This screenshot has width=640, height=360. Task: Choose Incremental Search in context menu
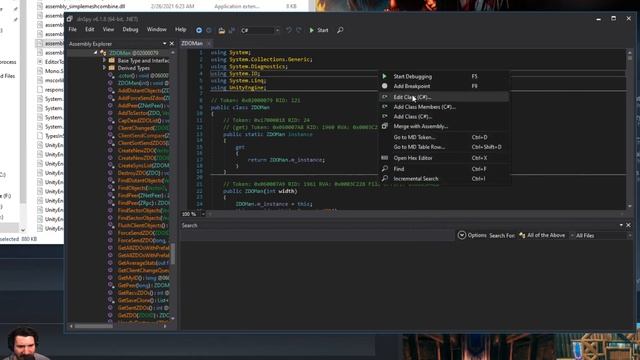[x=444, y=179]
